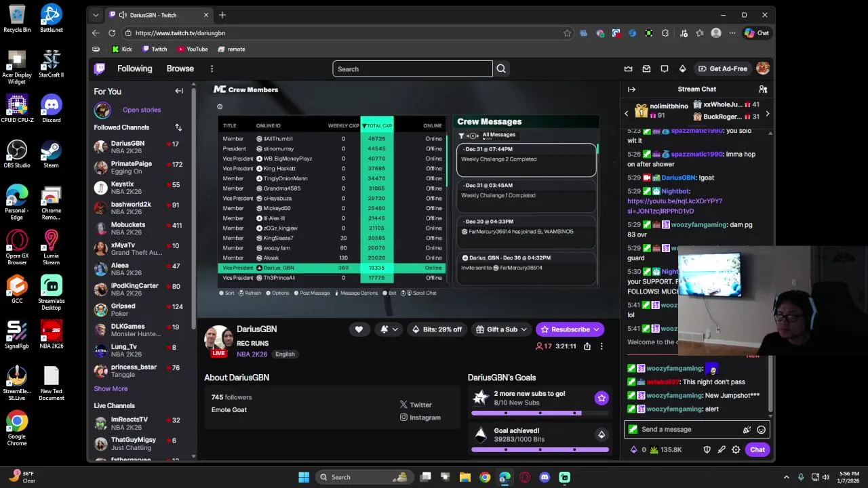The image size is (868, 488).
Task: Open Open stories link
Action: pyautogui.click(x=142, y=110)
